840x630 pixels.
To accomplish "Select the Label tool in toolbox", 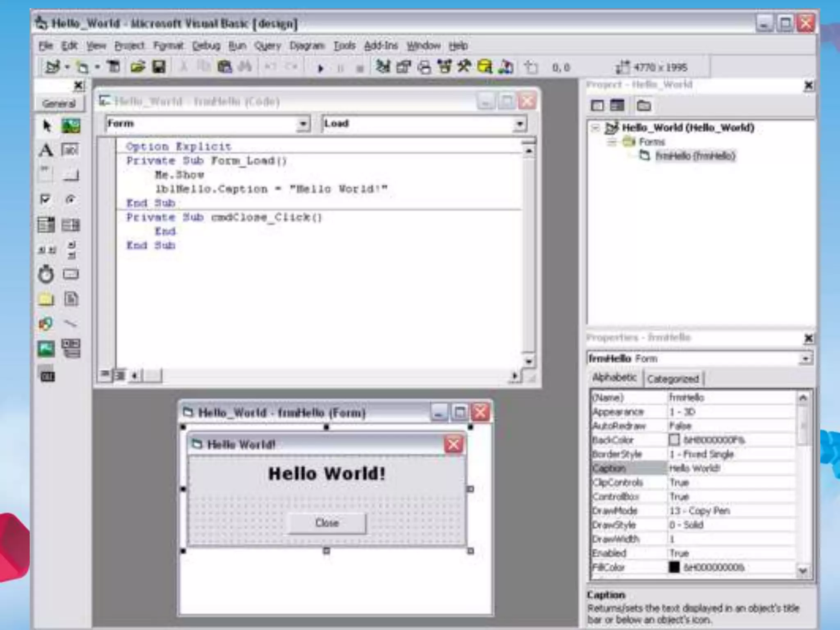I will point(46,150).
